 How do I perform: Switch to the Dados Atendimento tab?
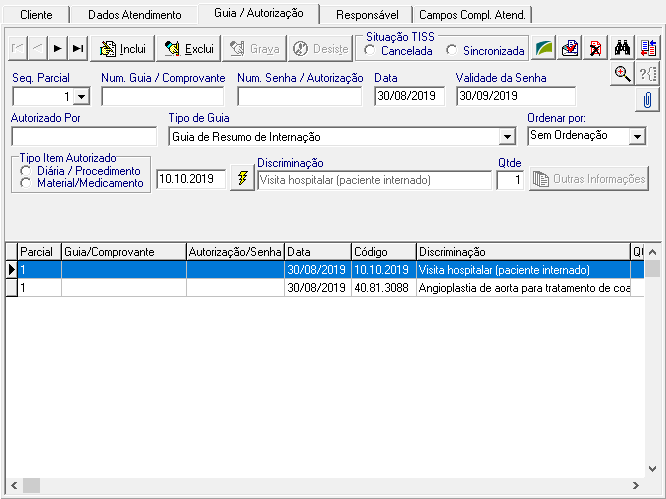(x=135, y=15)
